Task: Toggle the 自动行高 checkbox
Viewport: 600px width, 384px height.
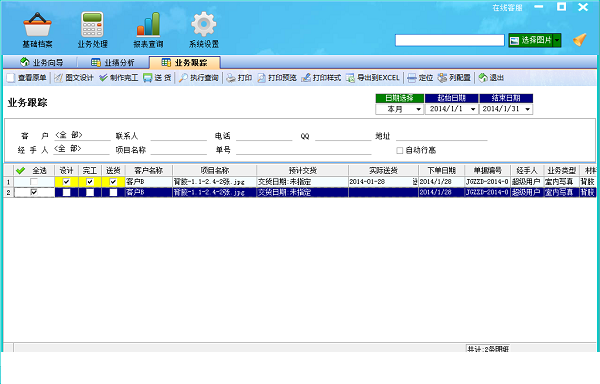Action: [x=399, y=150]
